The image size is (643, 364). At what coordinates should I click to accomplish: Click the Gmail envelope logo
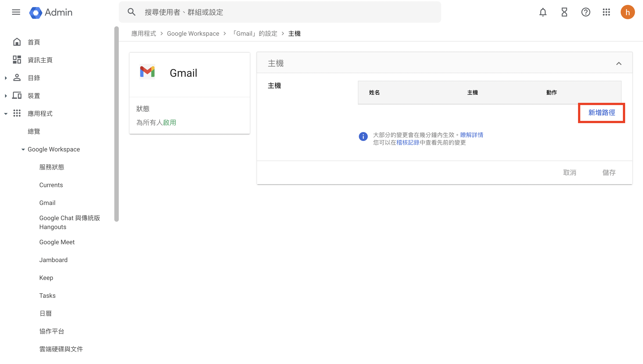[147, 72]
